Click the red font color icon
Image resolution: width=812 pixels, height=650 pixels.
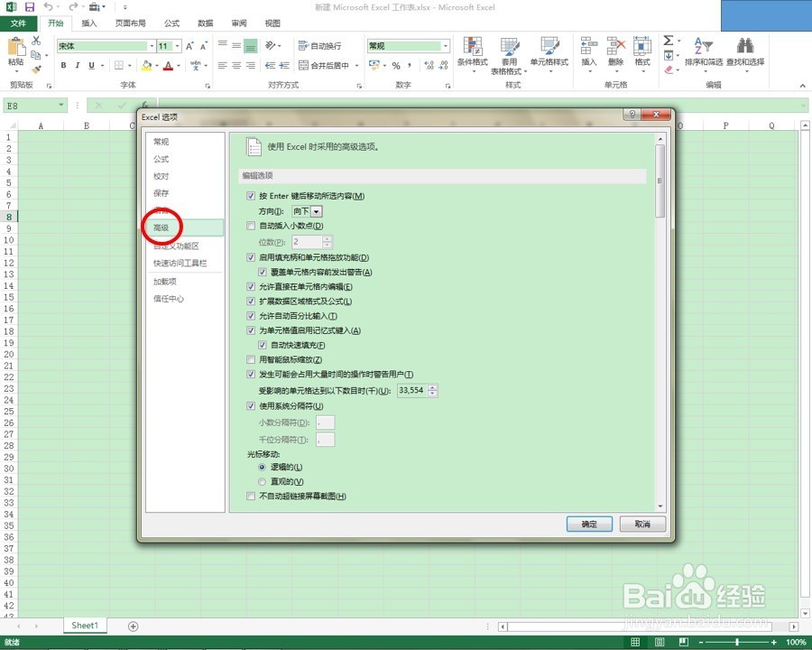pyautogui.click(x=168, y=66)
